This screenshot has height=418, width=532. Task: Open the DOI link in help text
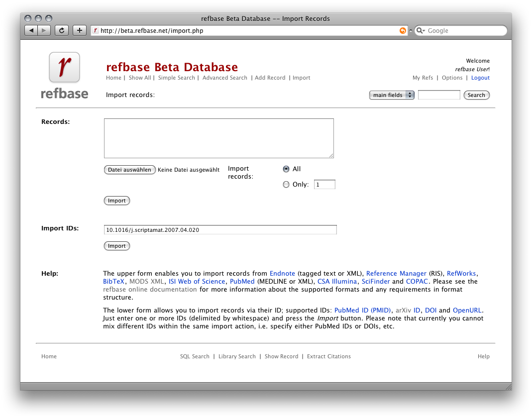[430, 310]
